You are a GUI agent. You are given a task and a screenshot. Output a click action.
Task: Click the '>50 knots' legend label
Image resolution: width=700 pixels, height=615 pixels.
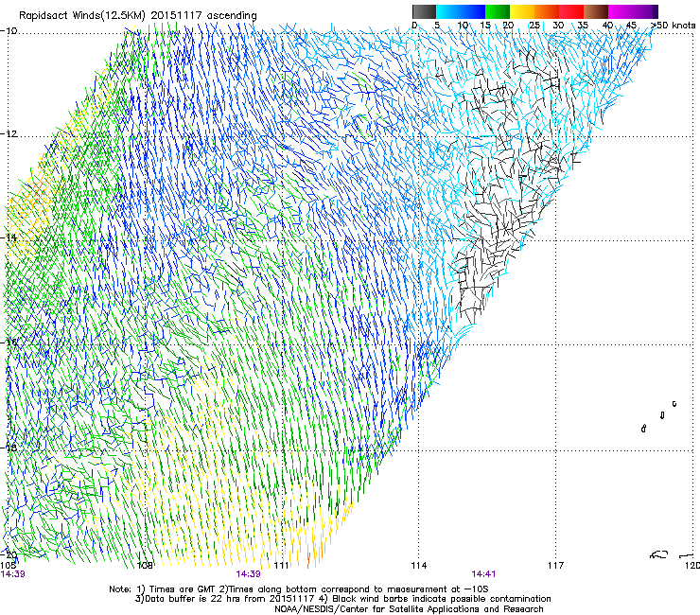point(673,26)
